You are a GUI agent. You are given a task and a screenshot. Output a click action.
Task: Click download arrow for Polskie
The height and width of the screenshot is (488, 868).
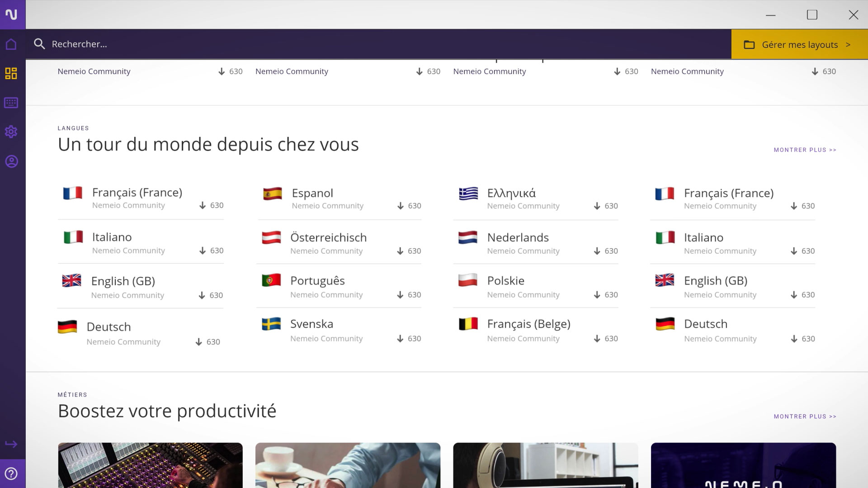[597, 295]
